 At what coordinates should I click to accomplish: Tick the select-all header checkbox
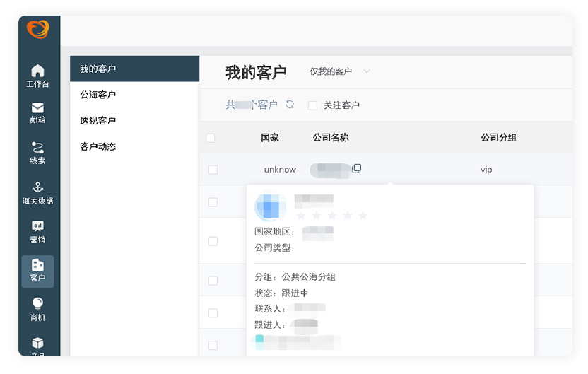pyautogui.click(x=211, y=138)
